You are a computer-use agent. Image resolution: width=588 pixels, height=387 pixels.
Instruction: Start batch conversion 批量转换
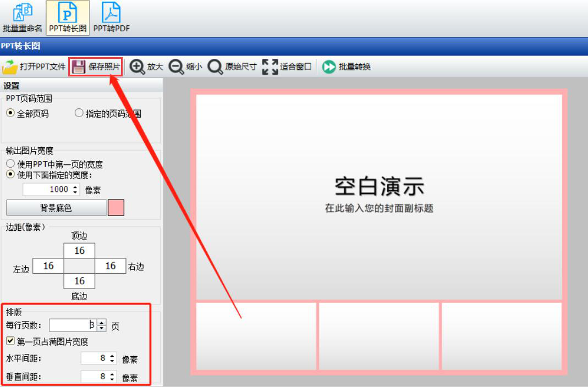tap(347, 67)
